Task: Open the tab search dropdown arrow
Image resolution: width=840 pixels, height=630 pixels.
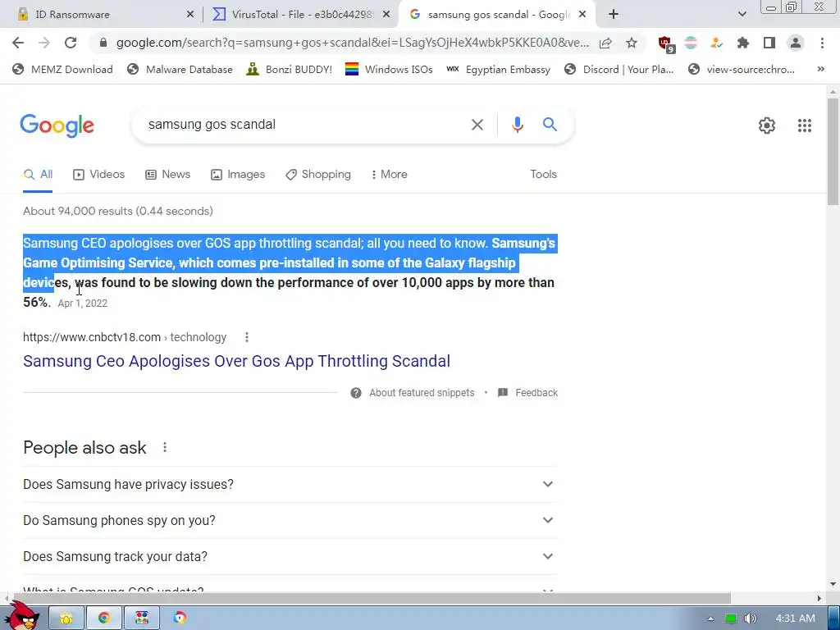Action: coord(742,15)
